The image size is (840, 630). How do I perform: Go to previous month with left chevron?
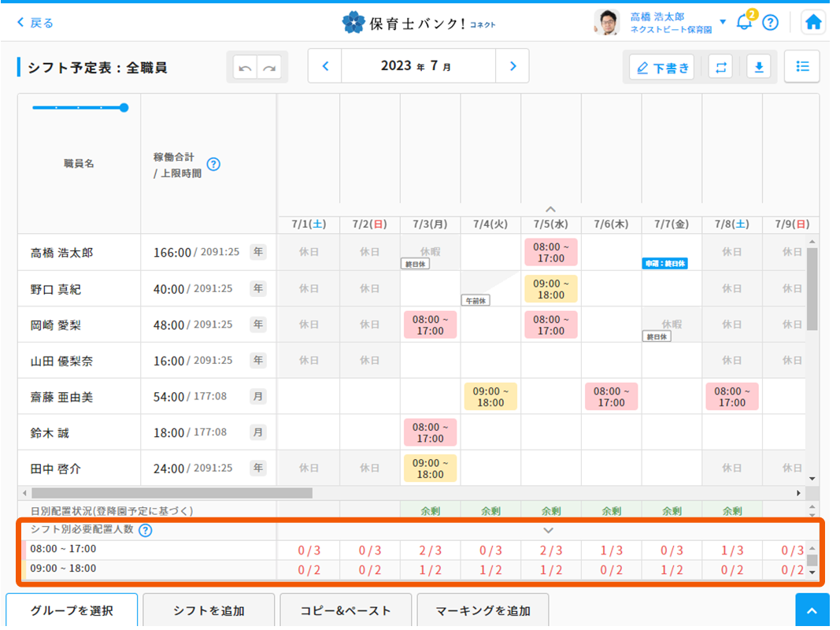[x=325, y=66]
